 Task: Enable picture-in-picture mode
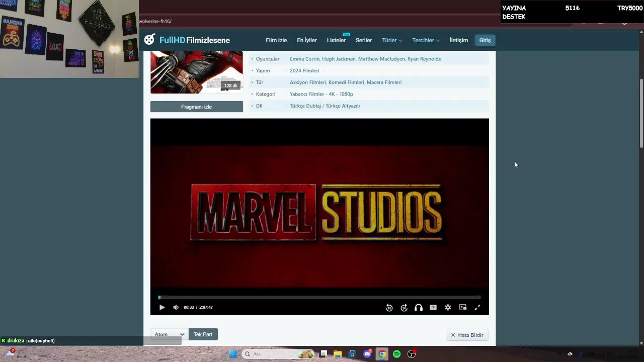pyautogui.click(x=463, y=307)
